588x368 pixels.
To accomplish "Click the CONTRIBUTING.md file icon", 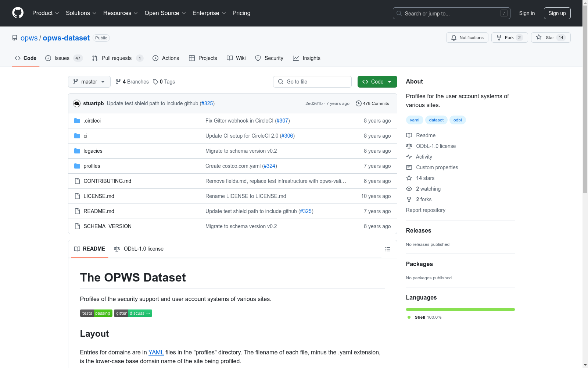I will point(77,181).
